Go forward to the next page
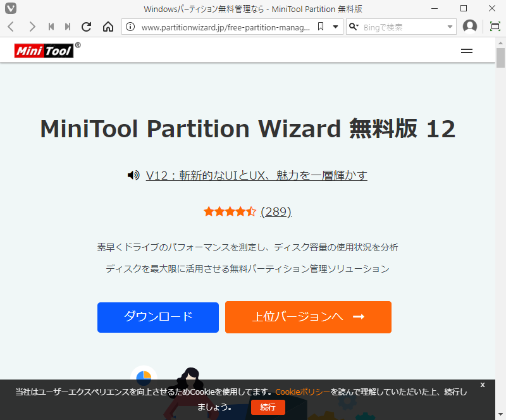The image size is (506, 420). point(32,27)
